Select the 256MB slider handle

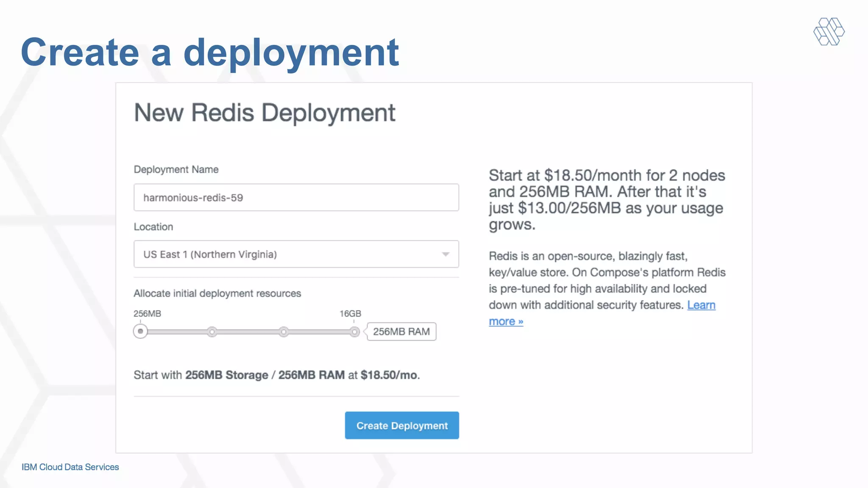[x=140, y=331]
